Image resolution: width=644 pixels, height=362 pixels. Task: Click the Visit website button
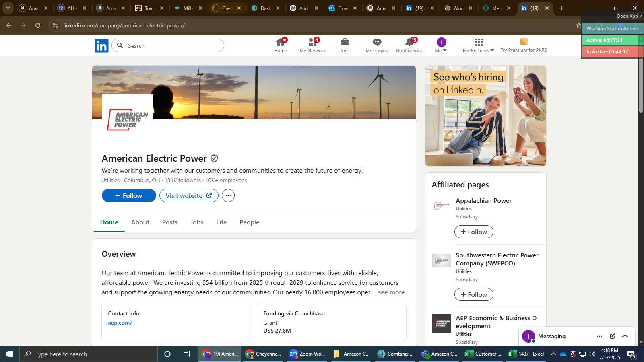(189, 195)
